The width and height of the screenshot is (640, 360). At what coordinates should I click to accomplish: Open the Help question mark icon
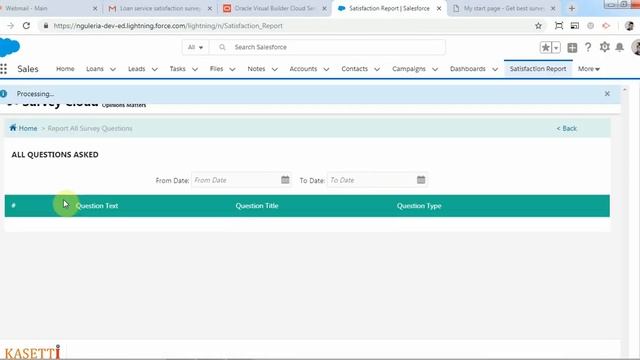[588, 47]
